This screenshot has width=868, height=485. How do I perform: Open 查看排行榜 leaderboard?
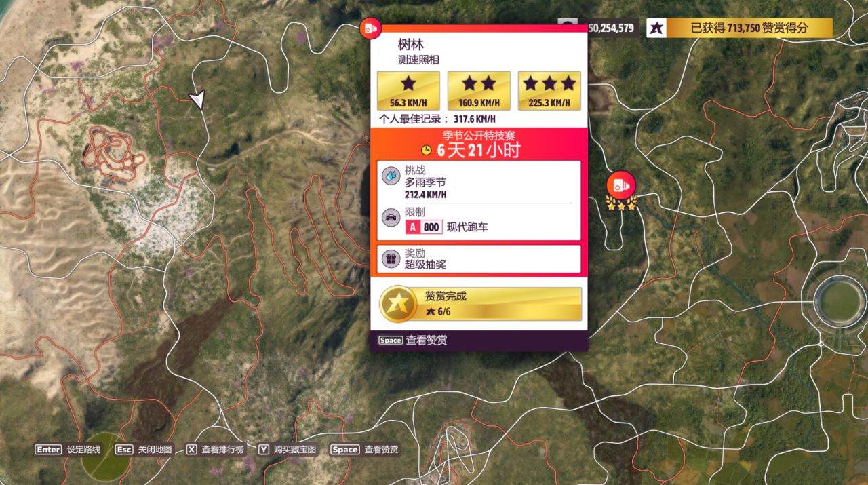(x=222, y=449)
